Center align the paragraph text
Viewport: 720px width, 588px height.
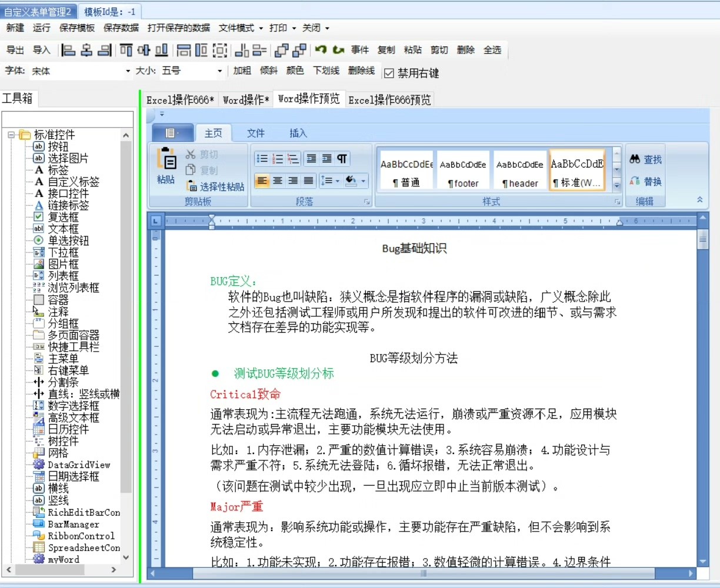tap(278, 181)
